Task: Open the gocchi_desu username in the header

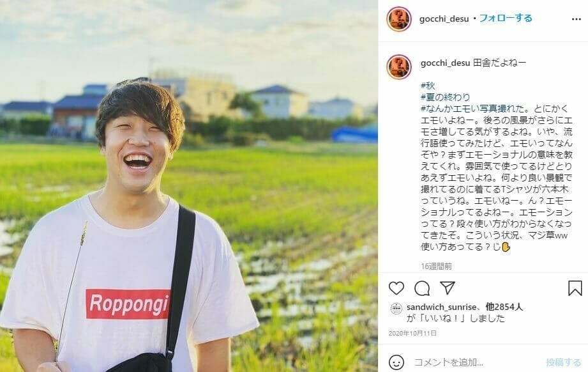Action: [444, 19]
